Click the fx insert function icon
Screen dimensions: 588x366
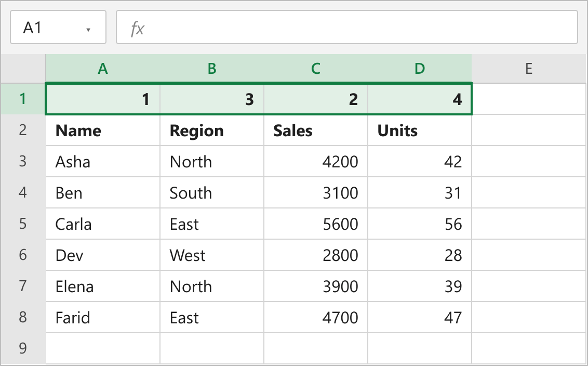(x=137, y=28)
